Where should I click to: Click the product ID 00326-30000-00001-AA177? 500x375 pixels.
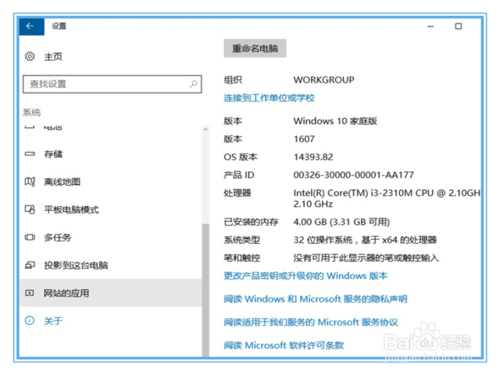click(x=354, y=175)
